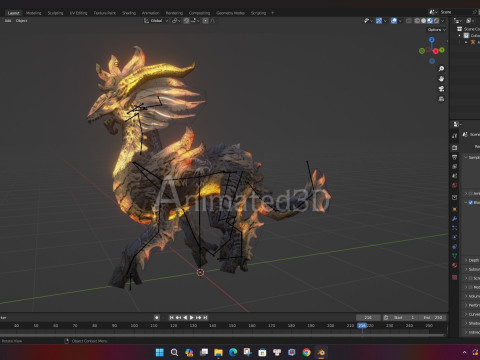Switch to material preview shading
This screenshot has width=480, height=360.
[x=430, y=21]
